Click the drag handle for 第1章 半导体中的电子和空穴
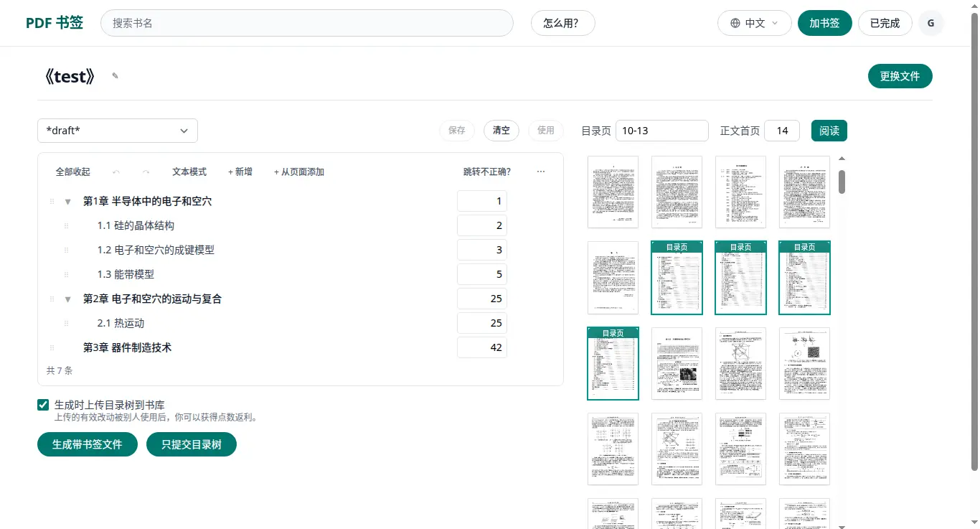Screen dimensions: 980x529 tap(52, 202)
